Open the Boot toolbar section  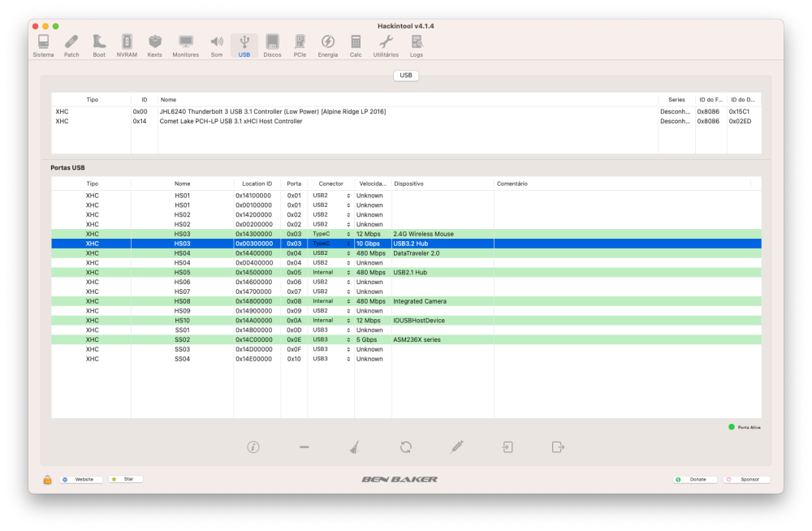pos(99,45)
